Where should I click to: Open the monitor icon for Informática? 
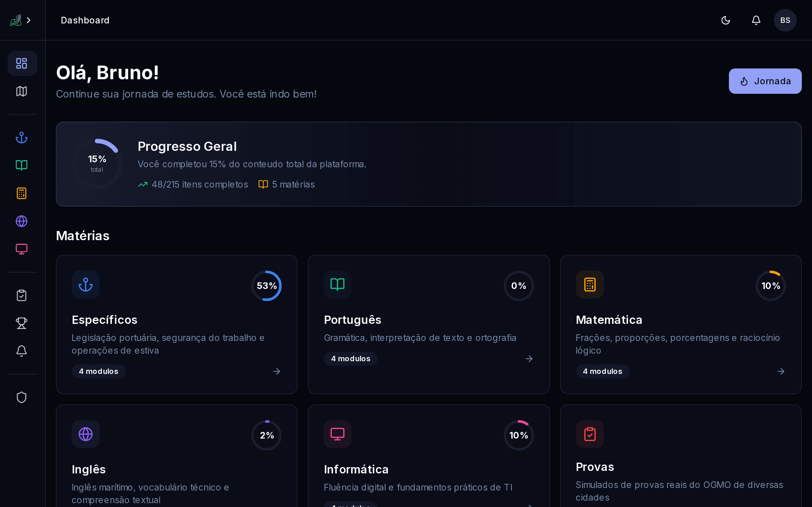[x=337, y=434]
